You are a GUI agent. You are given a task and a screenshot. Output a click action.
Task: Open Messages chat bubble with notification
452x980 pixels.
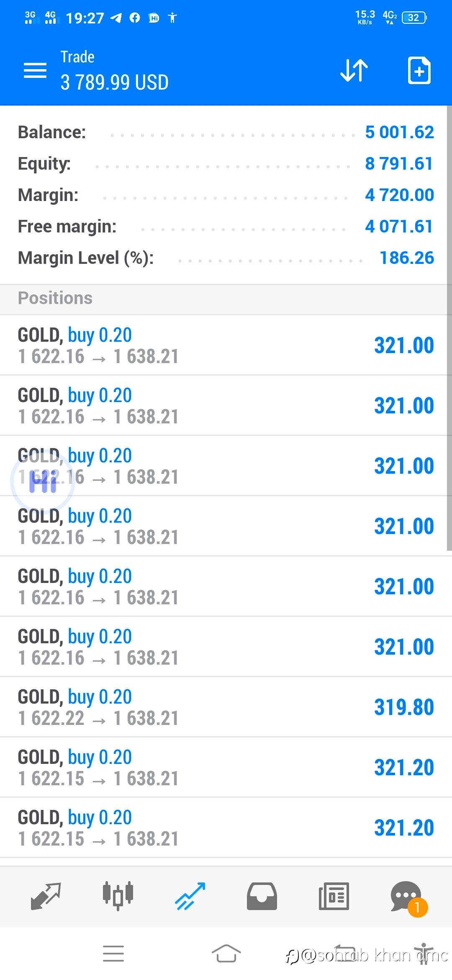coord(406,896)
